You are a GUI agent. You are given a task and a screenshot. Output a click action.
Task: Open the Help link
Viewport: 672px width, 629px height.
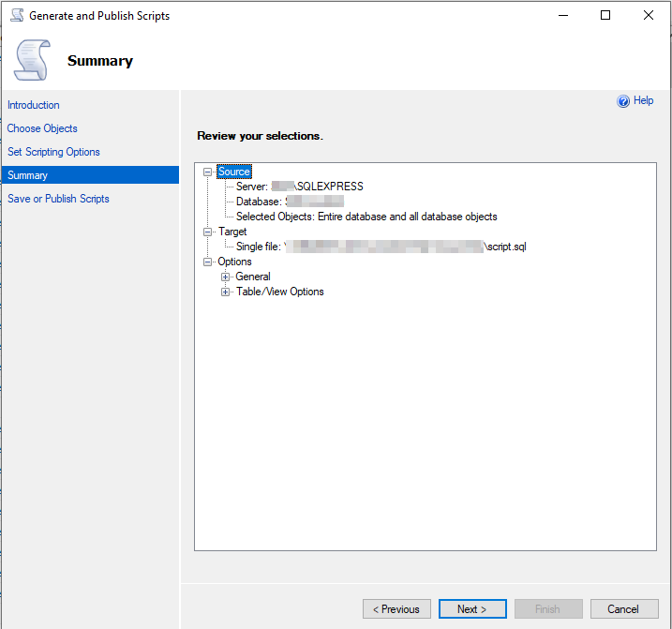(643, 100)
